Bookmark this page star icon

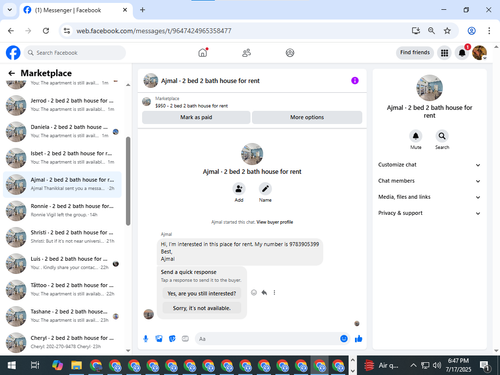coord(447,31)
